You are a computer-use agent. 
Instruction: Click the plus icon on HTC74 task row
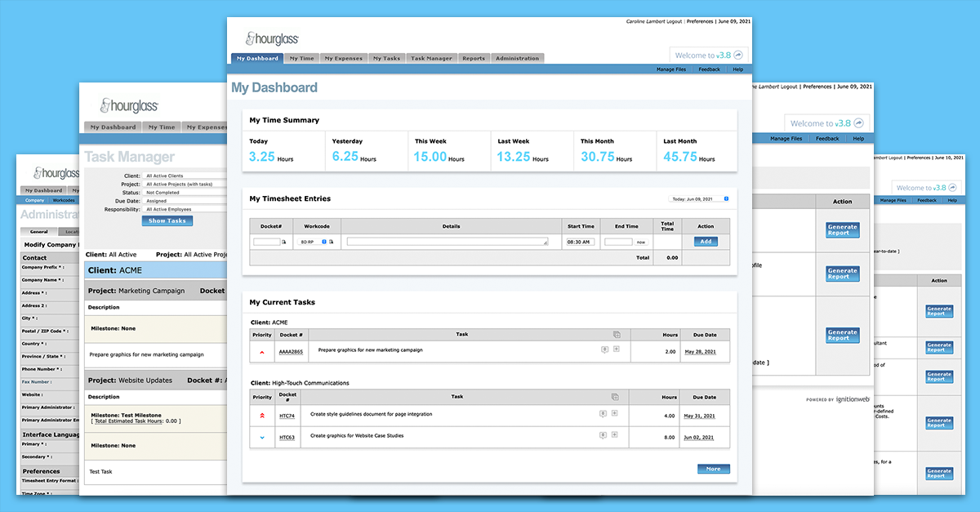(616, 413)
